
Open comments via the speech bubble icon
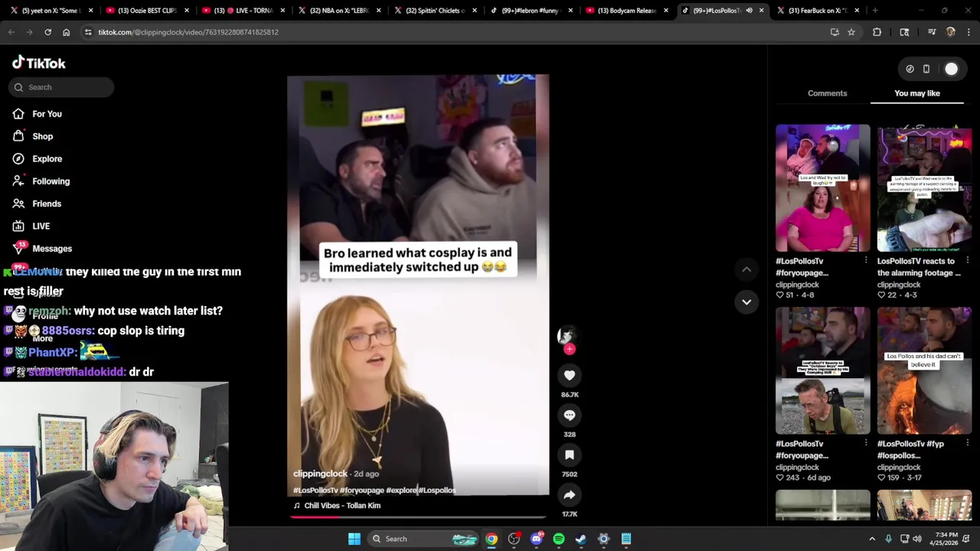coord(569,415)
